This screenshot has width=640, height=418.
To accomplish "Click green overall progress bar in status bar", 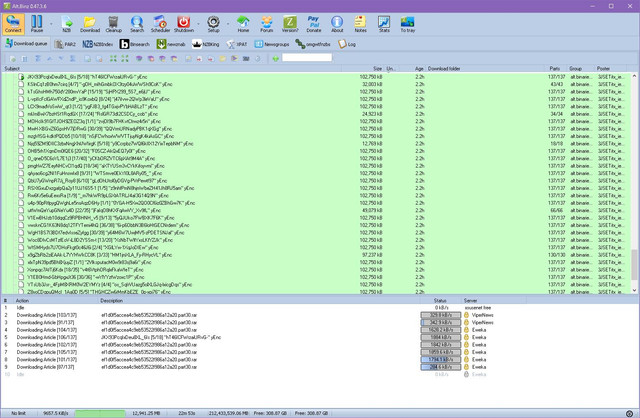I will coord(100,414).
